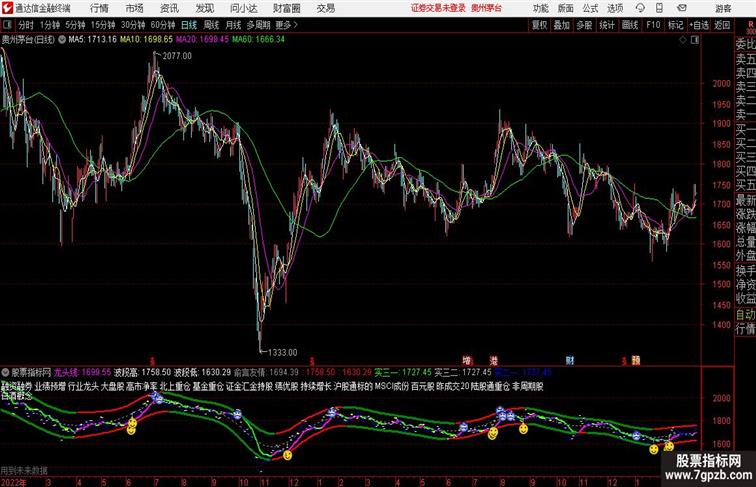
Task: Click the 2077.00 high price label
Action: 177,56
